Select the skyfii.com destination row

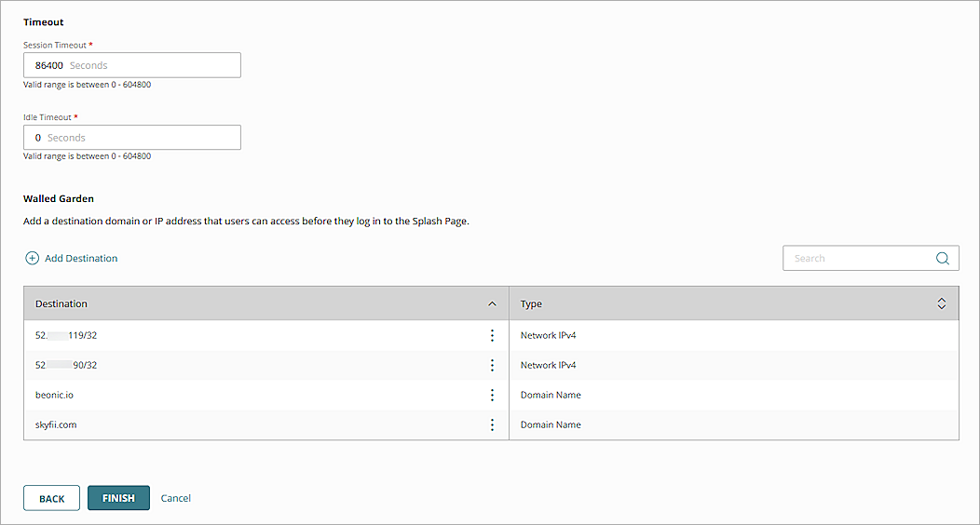point(56,424)
